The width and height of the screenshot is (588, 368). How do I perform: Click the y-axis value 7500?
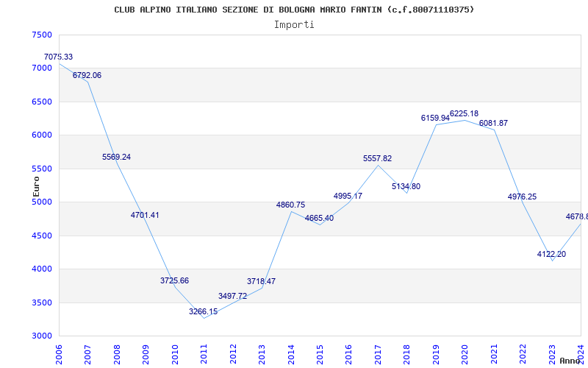[42, 35]
